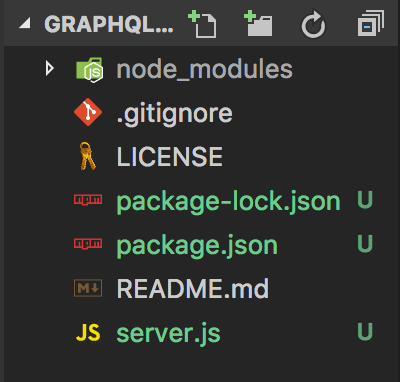Open the server.js file
The height and width of the screenshot is (382, 400).
(x=168, y=334)
